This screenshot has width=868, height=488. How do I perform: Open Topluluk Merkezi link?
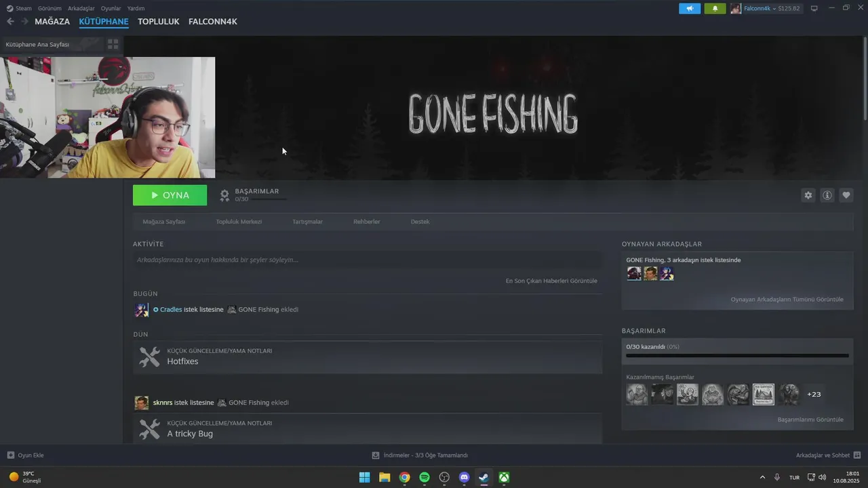(239, 222)
